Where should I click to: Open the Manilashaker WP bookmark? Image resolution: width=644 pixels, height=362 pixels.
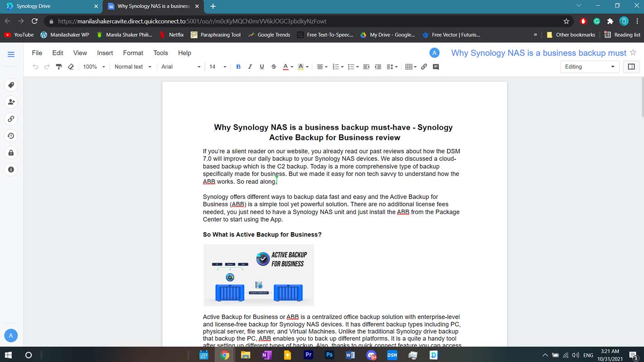65,34
